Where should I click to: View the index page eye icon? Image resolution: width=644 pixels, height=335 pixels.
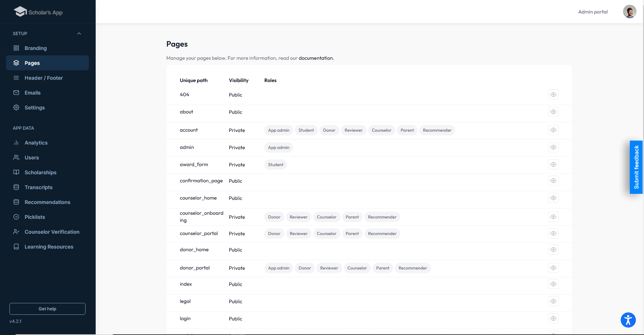(x=553, y=284)
